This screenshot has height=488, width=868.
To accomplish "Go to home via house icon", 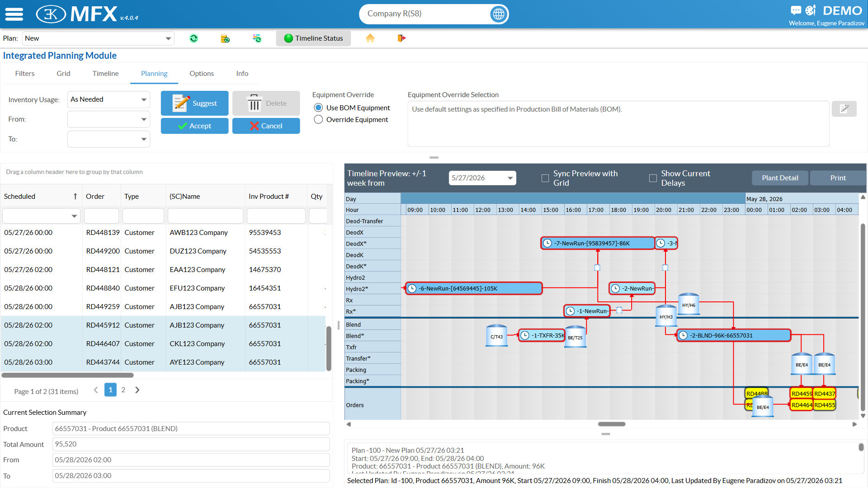I will point(370,38).
